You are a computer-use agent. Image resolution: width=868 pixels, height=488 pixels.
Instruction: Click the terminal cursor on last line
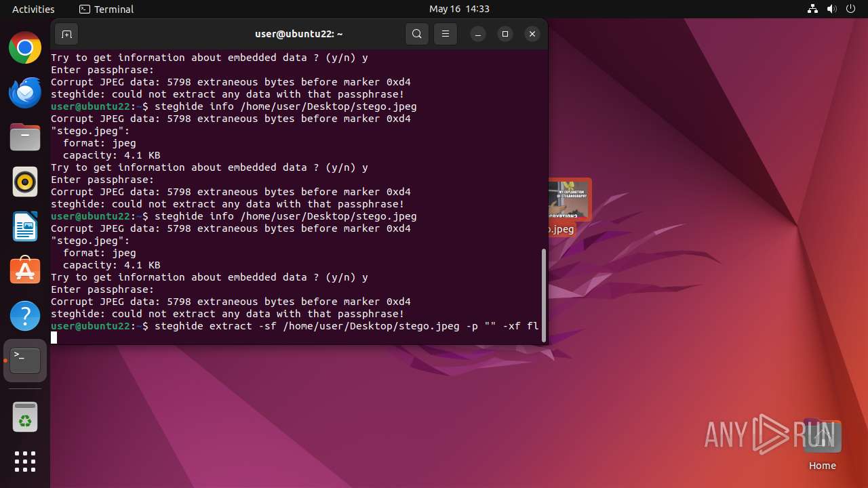pyautogui.click(x=54, y=338)
